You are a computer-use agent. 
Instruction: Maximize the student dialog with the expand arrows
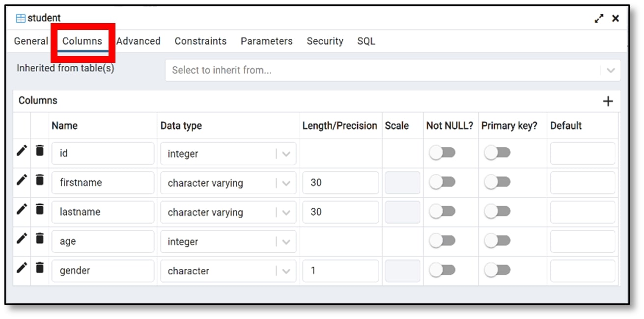tap(599, 19)
